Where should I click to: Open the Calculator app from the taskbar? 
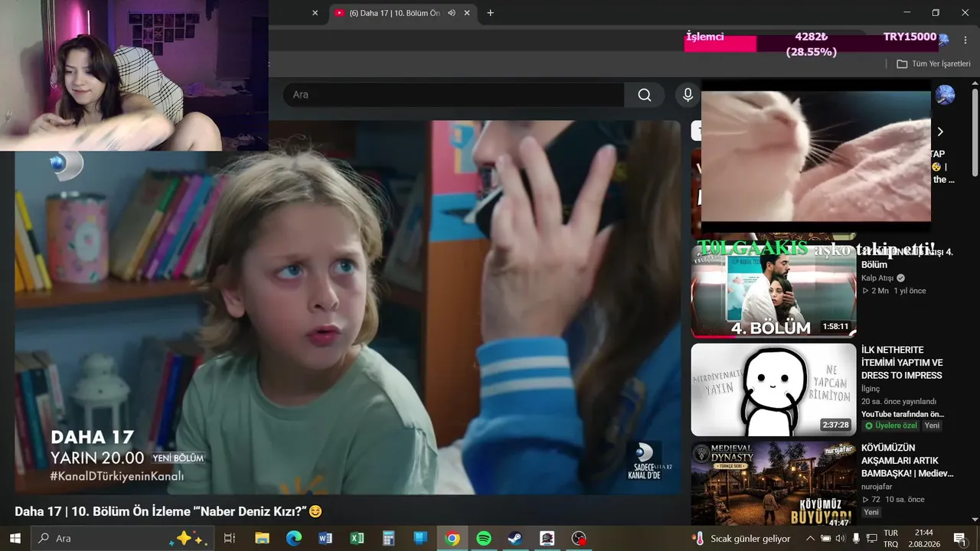[388, 538]
